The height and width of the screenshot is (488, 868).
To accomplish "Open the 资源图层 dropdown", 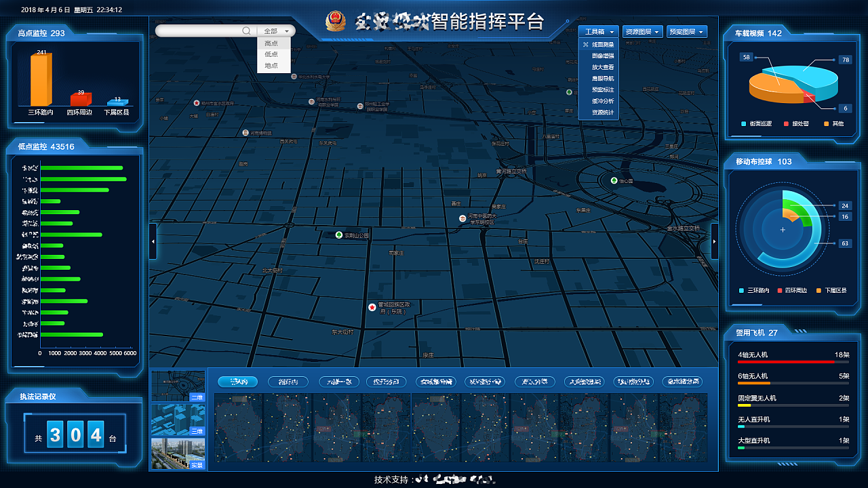I will coord(642,32).
